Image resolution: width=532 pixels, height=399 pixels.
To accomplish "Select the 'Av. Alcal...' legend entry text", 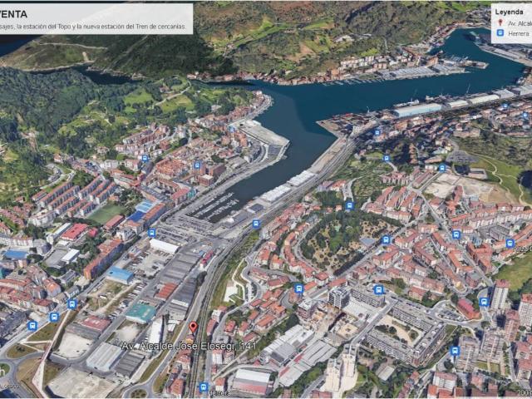I will click(520, 23).
